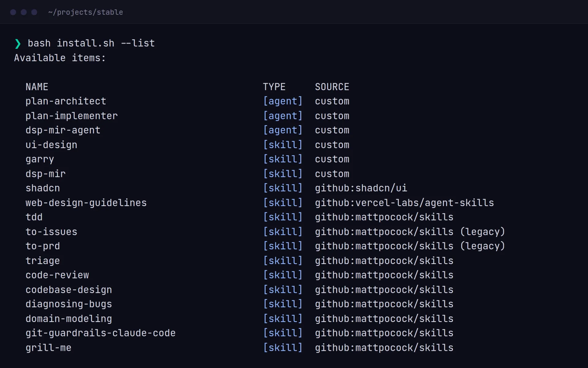588x368 pixels.
Task: Click the [skill] tag on tdd row
Action: point(283,217)
